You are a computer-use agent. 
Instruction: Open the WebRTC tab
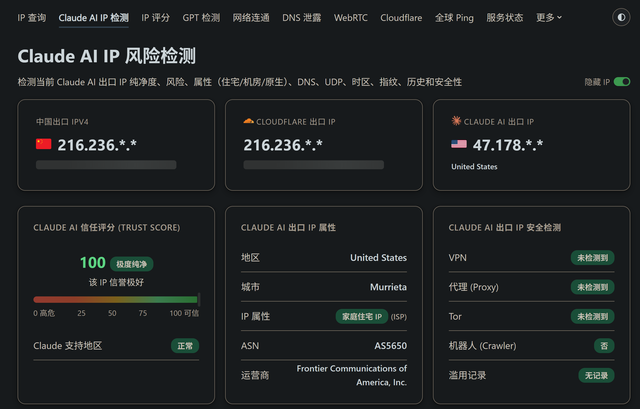[351, 18]
